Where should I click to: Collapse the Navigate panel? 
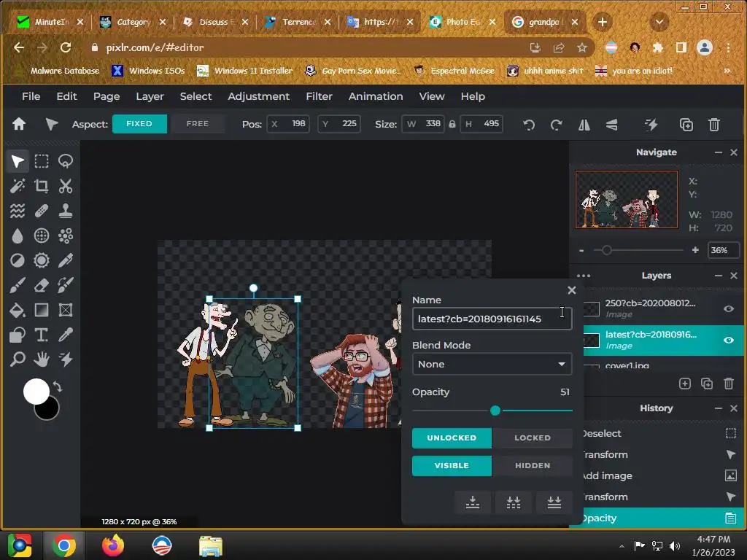[718, 152]
